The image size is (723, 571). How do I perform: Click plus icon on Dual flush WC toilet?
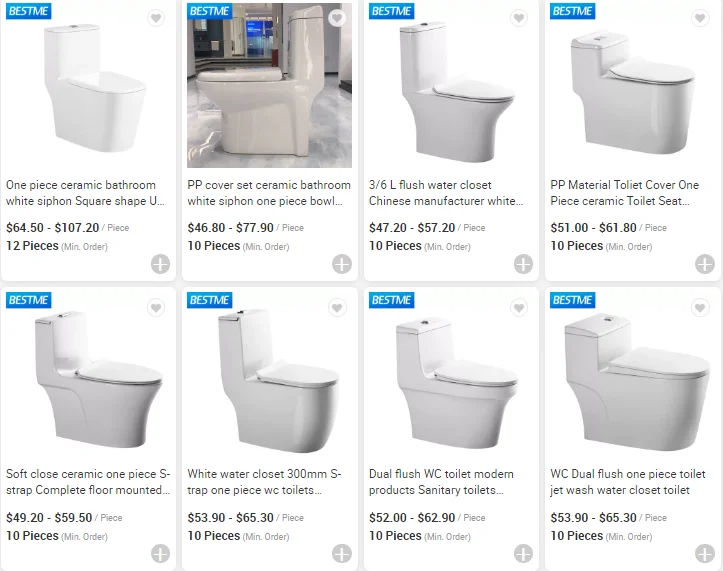click(x=523, y=553)
